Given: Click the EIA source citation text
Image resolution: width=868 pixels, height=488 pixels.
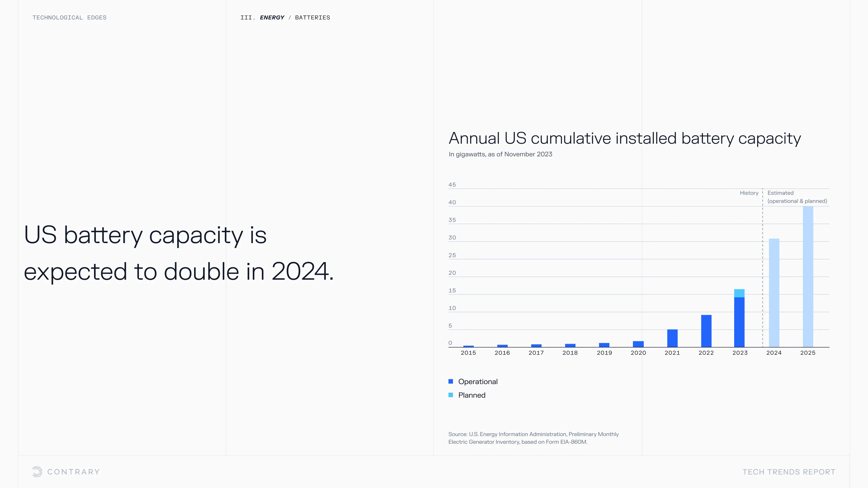Looking at the screenshot, I should pos(533,438).
